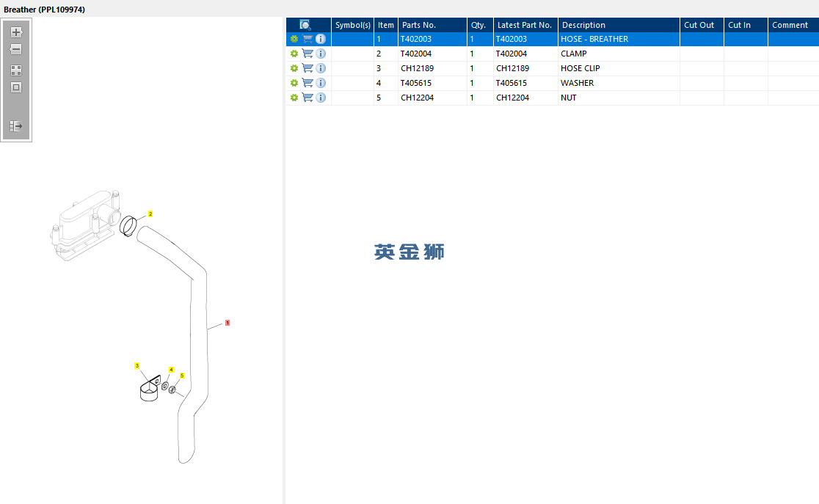The width and height of the screenshot is (819, 504).
Task: Select diagram callout 2 near the clamp
Action: coord(150,213)
